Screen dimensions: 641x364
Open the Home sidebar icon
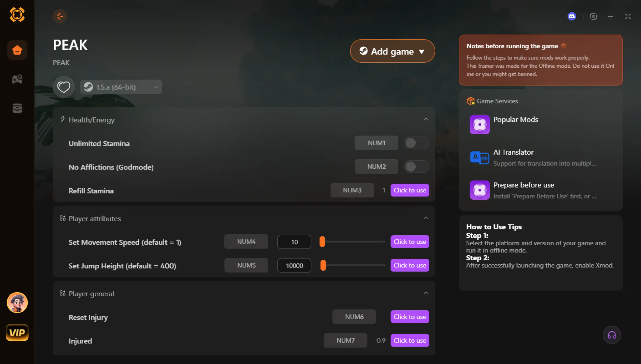17,50
